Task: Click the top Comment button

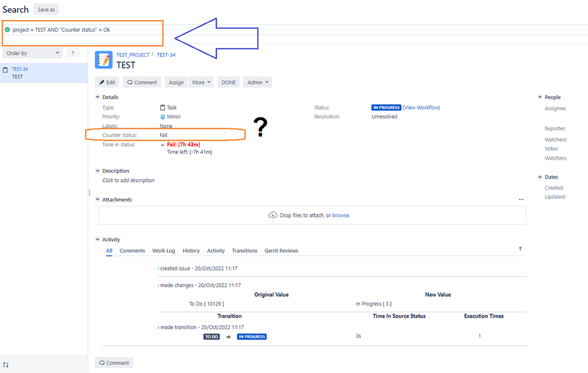Action: click(142, 82)
